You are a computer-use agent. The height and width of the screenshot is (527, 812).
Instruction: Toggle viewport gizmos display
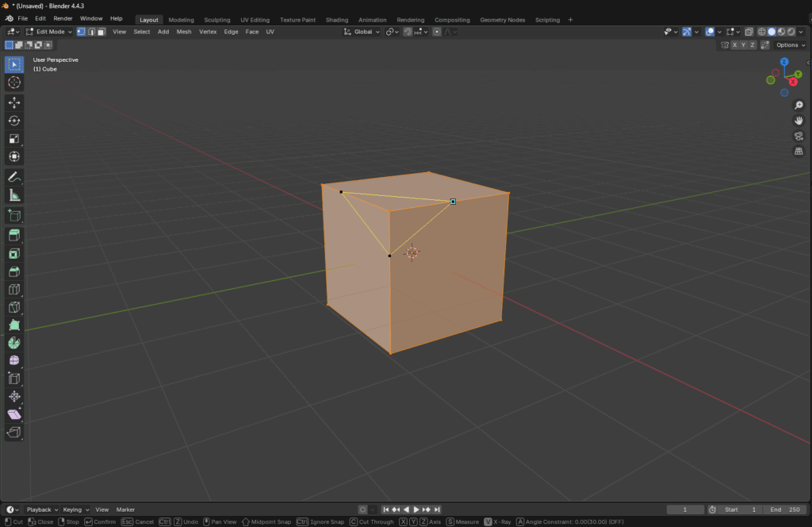click(687, 32)
